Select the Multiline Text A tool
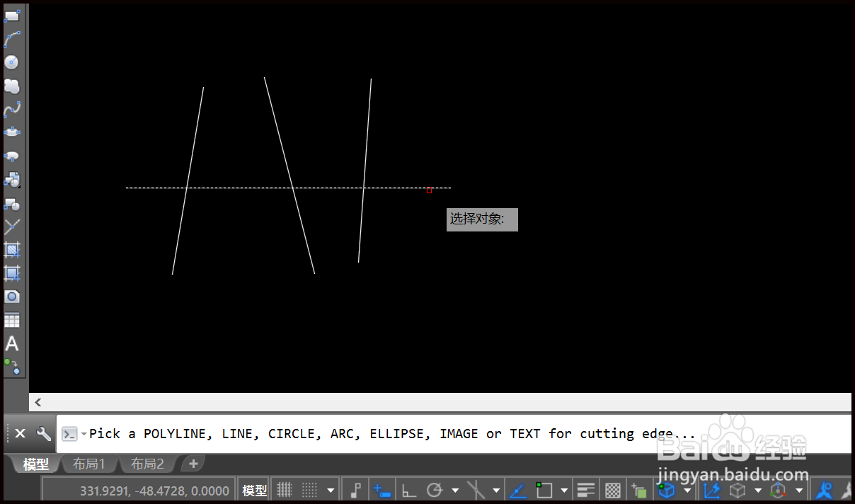 [12, 343]
